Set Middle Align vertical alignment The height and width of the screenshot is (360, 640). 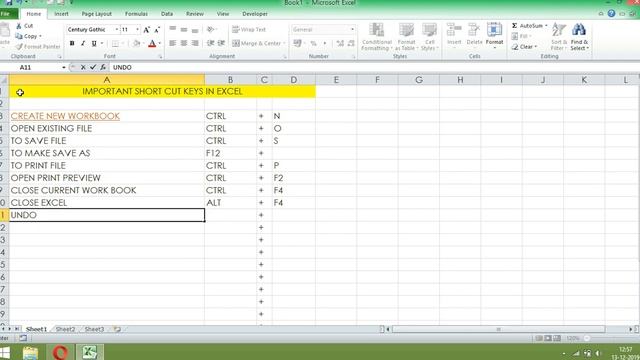(x=184, y=29)
